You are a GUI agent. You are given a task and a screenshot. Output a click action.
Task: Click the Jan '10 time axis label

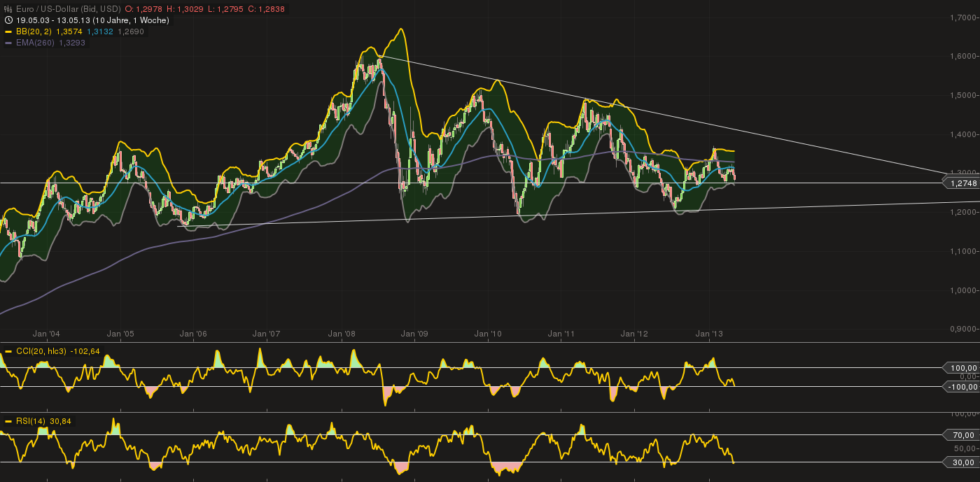pos(488,335)
